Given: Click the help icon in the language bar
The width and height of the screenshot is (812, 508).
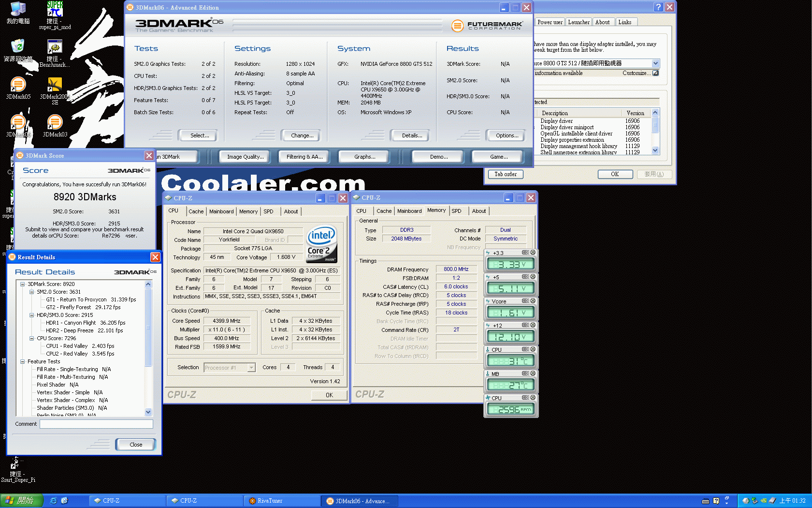Looking at the screenshot, I should click(716, 501).
